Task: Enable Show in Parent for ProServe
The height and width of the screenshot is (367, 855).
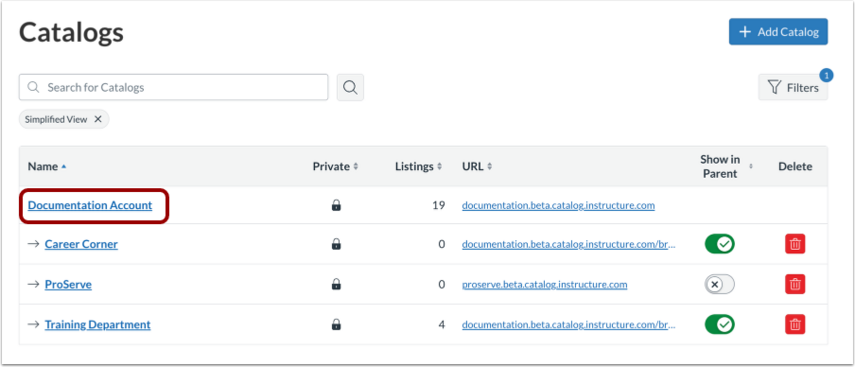Action: (719, 284)
